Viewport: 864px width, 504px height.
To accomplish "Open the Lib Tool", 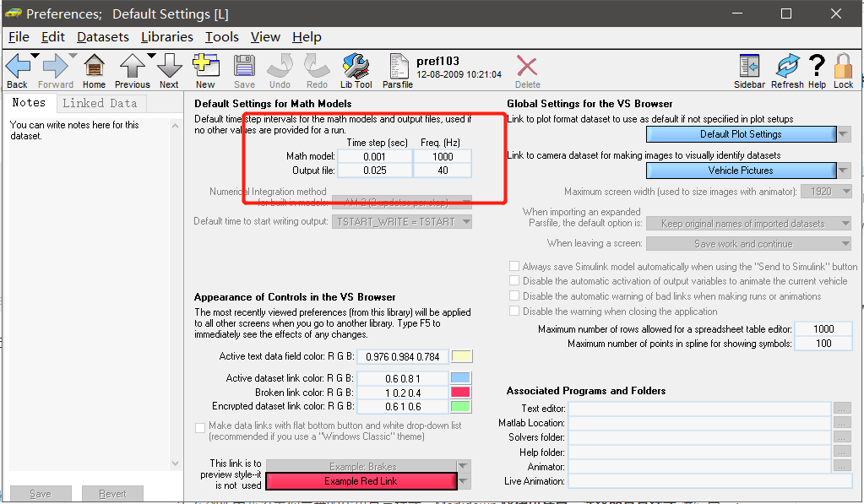I will point(356,66).
